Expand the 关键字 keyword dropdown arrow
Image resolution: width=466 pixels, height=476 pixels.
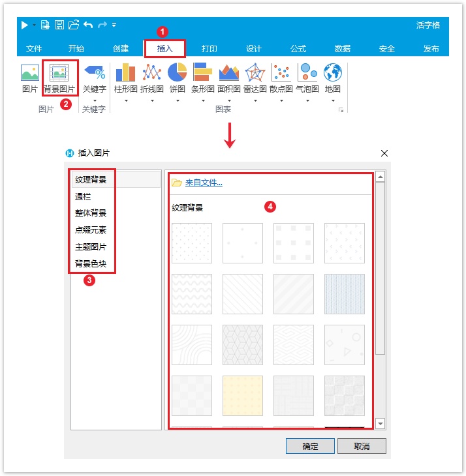coord(95,100)
